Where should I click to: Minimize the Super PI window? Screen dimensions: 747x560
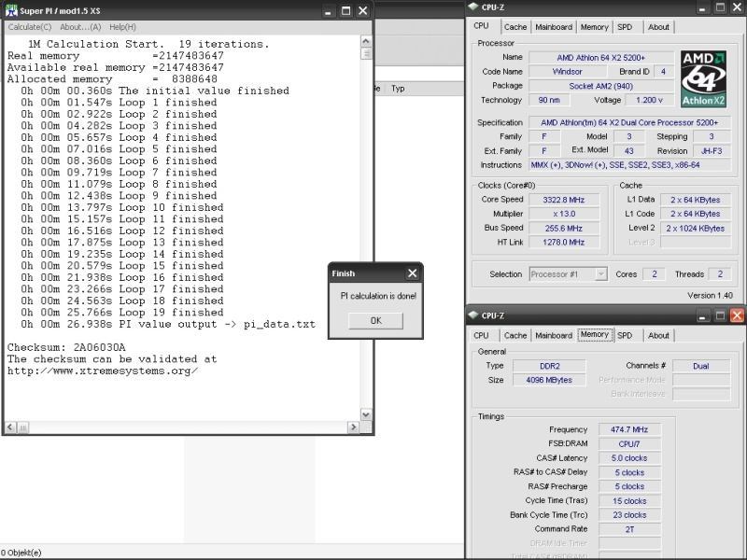click(328, 11)
